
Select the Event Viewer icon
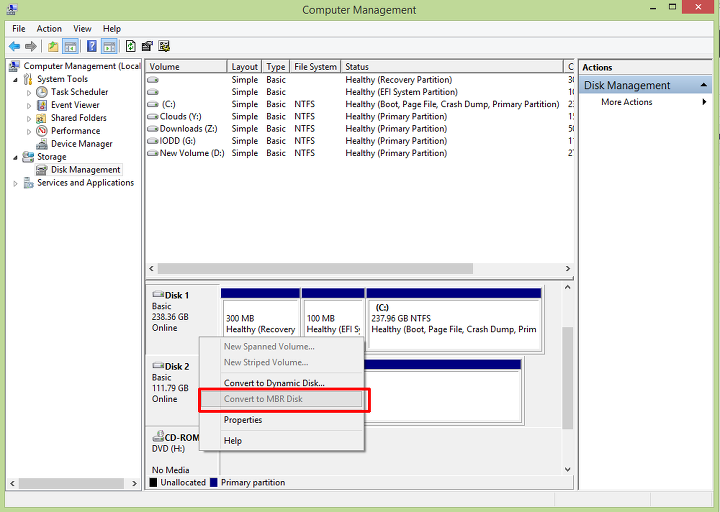tap(42, 105)
